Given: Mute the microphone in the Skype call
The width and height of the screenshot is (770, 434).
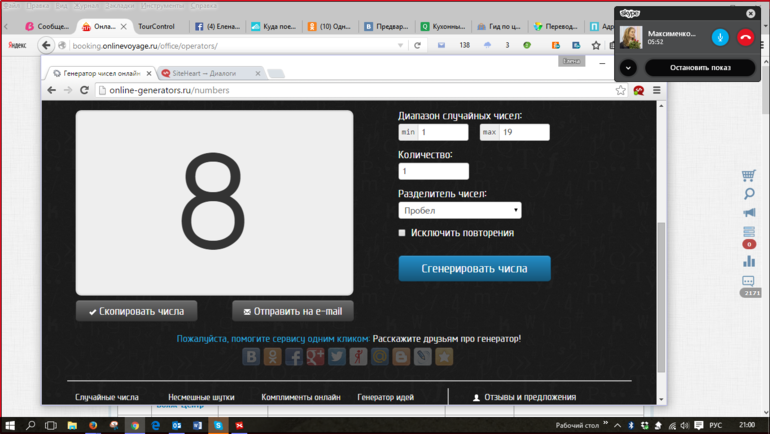Looking at the screenshot, I should 720,37.
